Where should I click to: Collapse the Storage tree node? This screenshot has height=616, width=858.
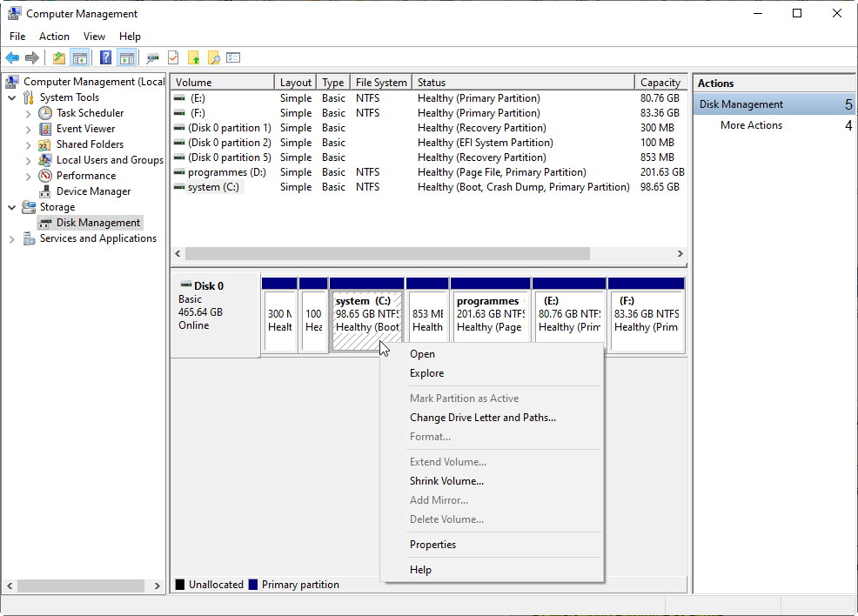(x=12, y=207)
